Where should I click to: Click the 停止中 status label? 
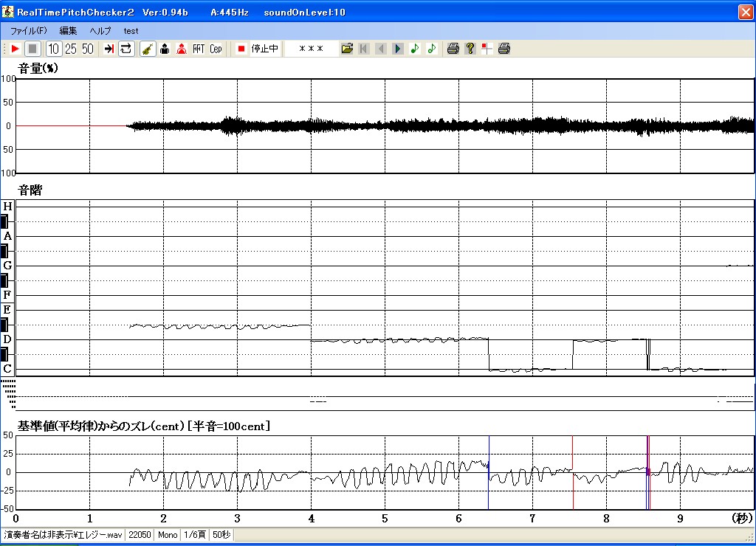click(265, 49)
